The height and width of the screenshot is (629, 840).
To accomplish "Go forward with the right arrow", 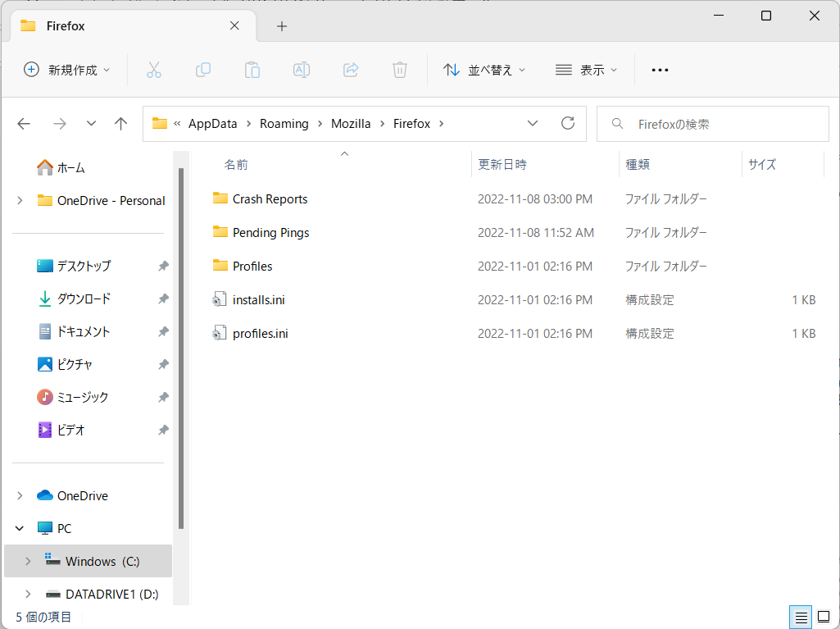I will click(60, 124).
